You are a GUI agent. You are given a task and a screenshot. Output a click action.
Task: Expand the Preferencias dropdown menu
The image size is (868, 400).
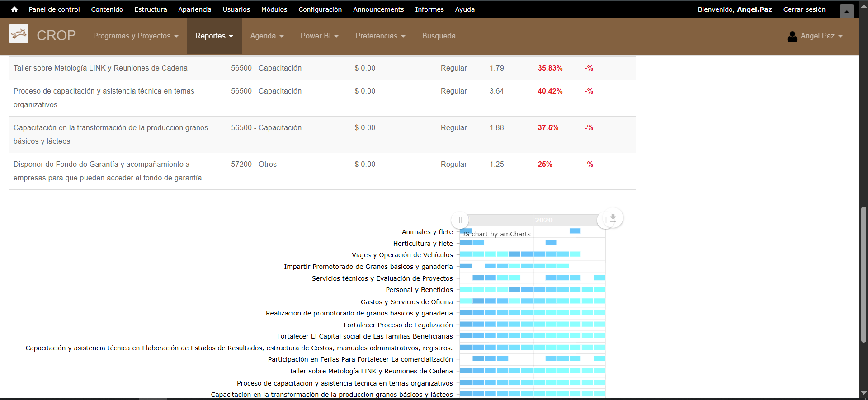[380, 36]
